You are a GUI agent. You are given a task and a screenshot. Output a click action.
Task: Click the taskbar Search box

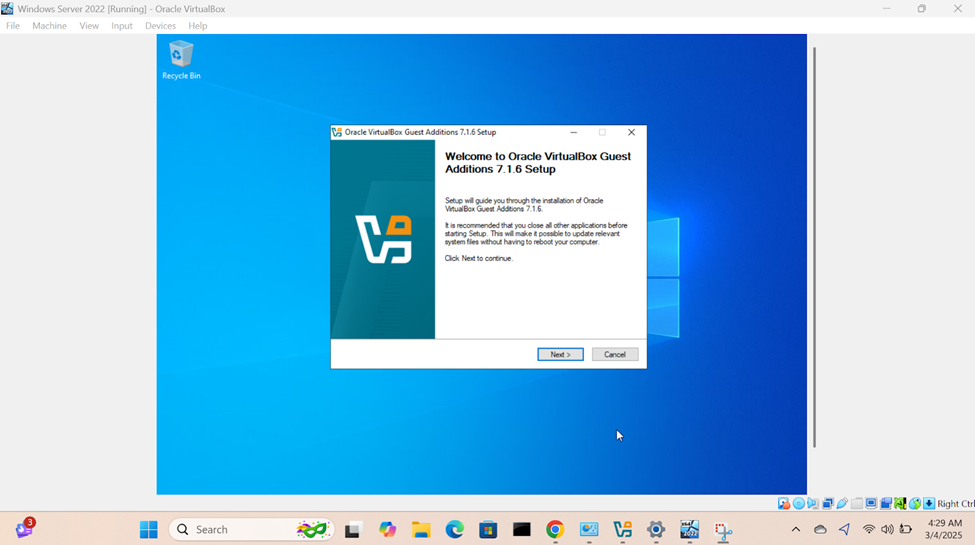pos(252,529)
